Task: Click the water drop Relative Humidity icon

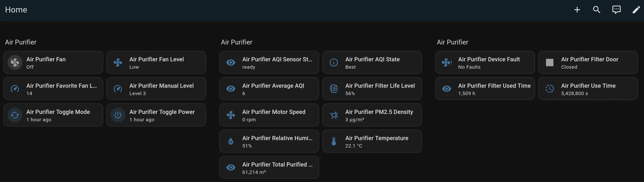Action: (231, 141)
